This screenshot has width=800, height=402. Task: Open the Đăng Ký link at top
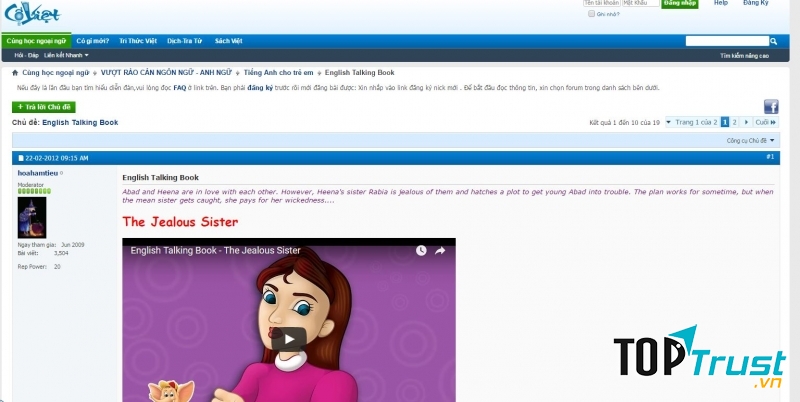[x=756, y=3]
